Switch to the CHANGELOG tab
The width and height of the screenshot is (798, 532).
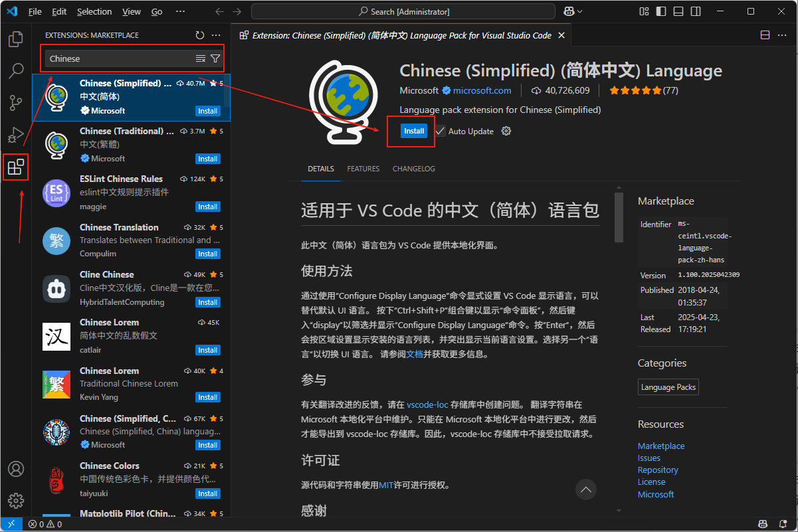pyautogui.click(x=413, y=169)
